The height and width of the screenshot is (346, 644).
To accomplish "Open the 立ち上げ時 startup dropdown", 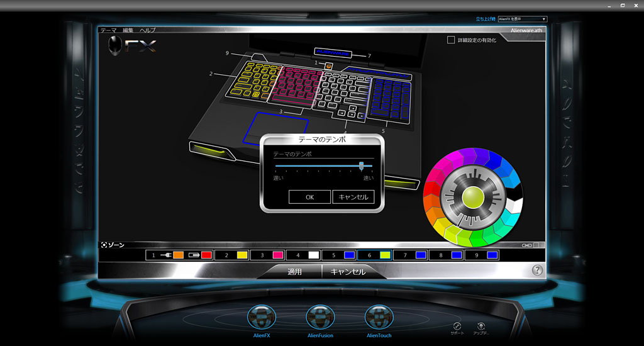I will pyautogui.click(x=523, y=19).
